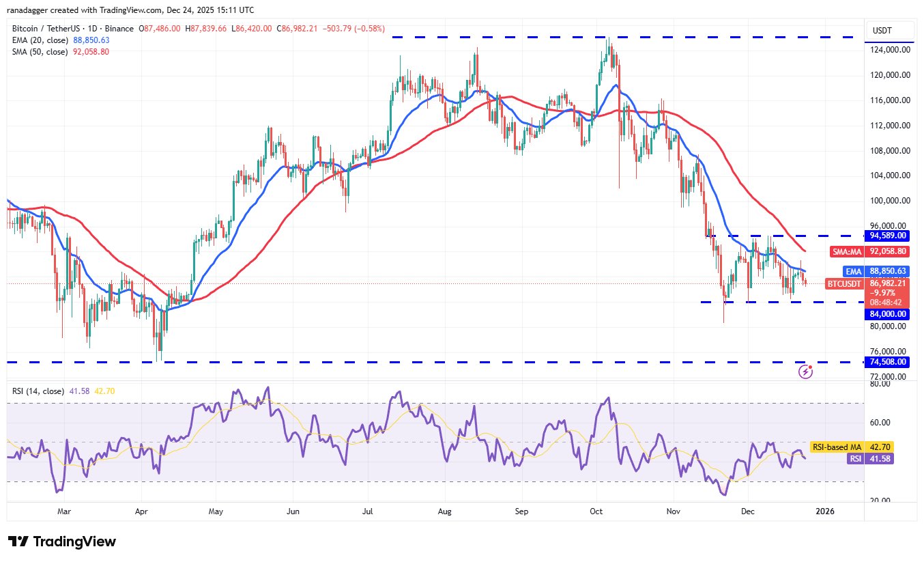Click the 100,000.00 price axis level
Screen dimensions: 924x562
[x=887, y=201]
